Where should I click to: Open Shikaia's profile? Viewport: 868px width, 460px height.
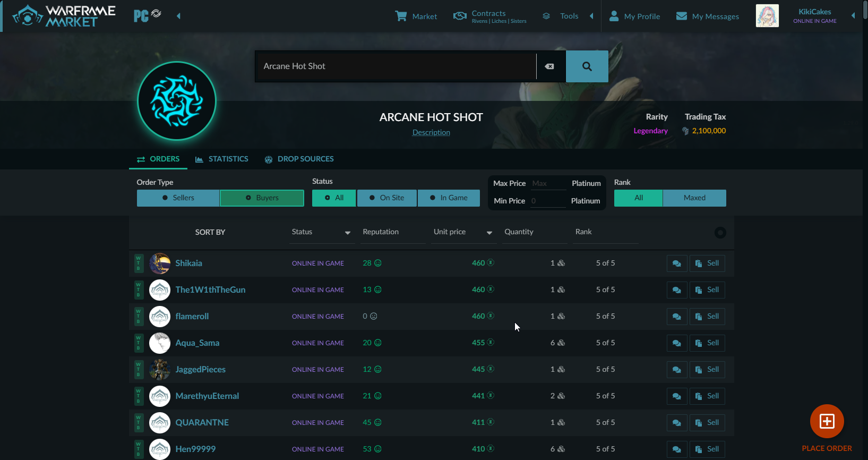(189, 263)
